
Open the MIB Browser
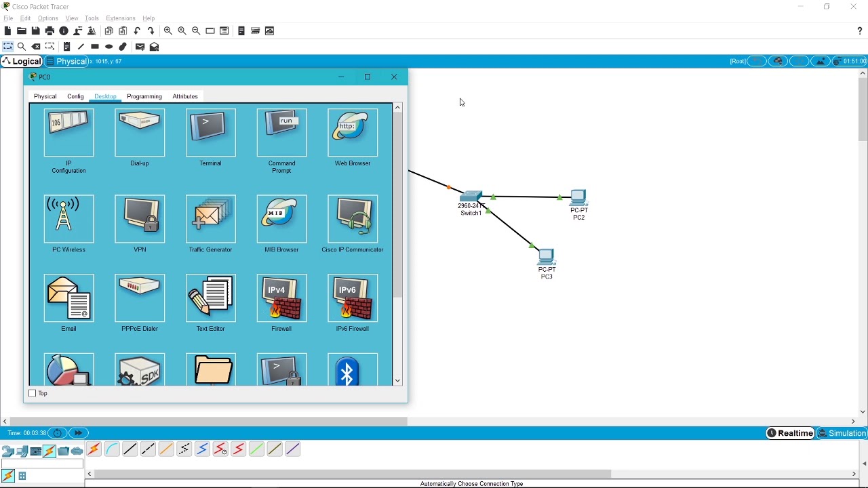pos(281,219)
